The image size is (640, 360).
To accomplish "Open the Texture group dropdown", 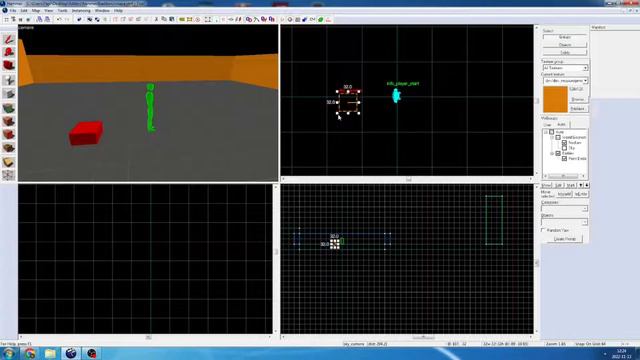I will (x=565, y=68).
